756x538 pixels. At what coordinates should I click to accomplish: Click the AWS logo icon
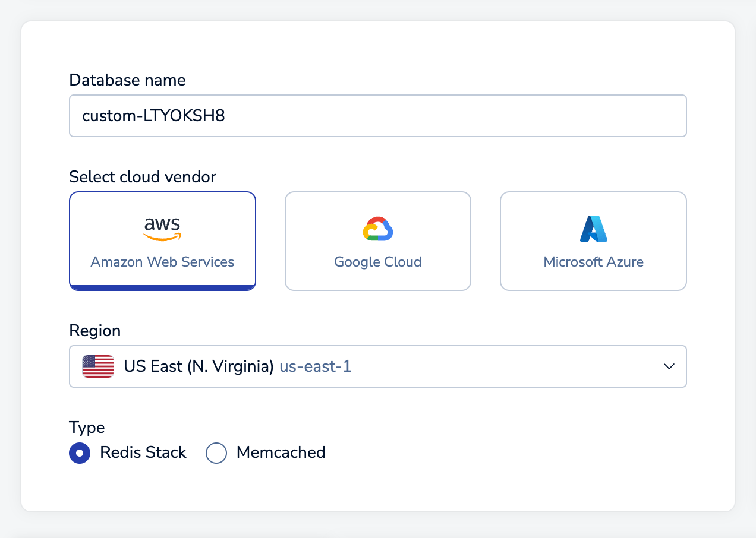point(162,229)
